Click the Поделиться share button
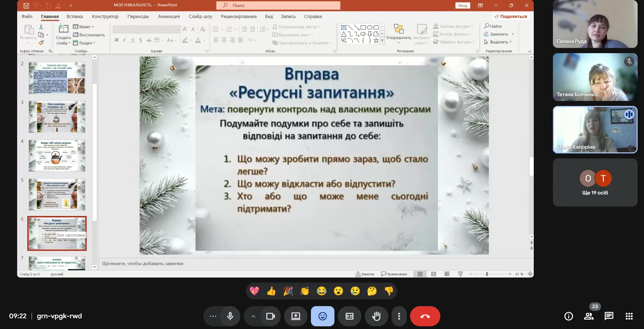644x329 pixels. 511,16
